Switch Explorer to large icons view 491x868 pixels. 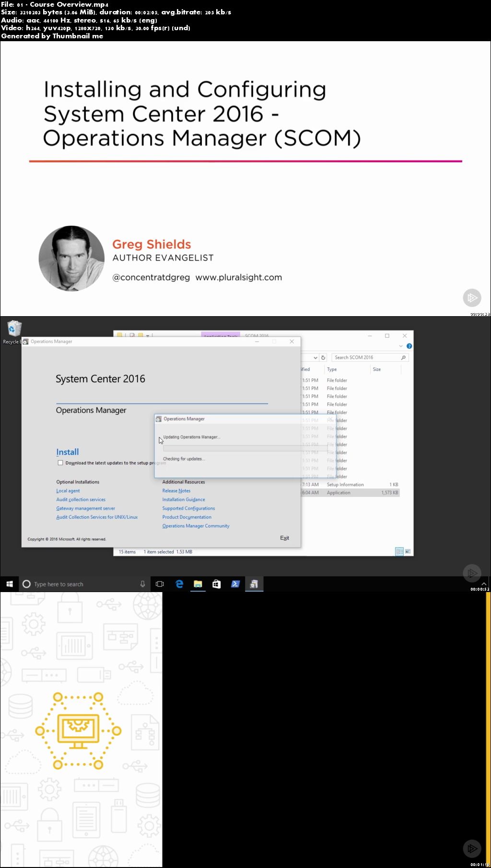coord(408,552)
